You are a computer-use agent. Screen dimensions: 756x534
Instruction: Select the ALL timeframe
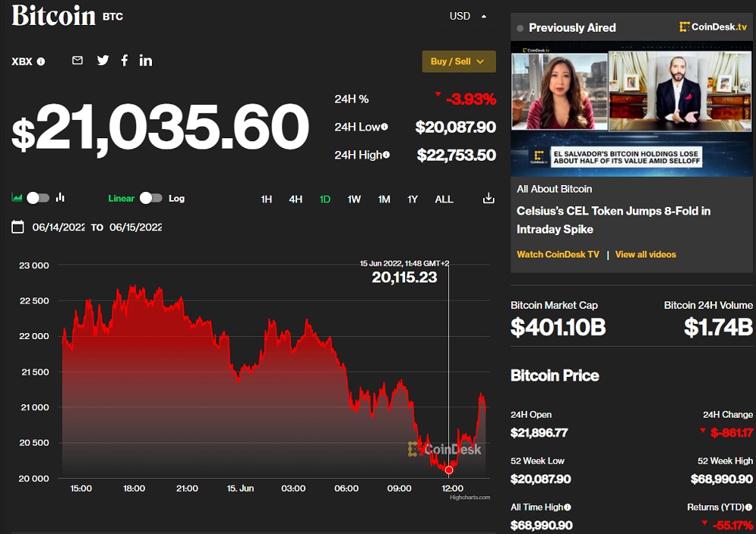(x=444, y=199)
